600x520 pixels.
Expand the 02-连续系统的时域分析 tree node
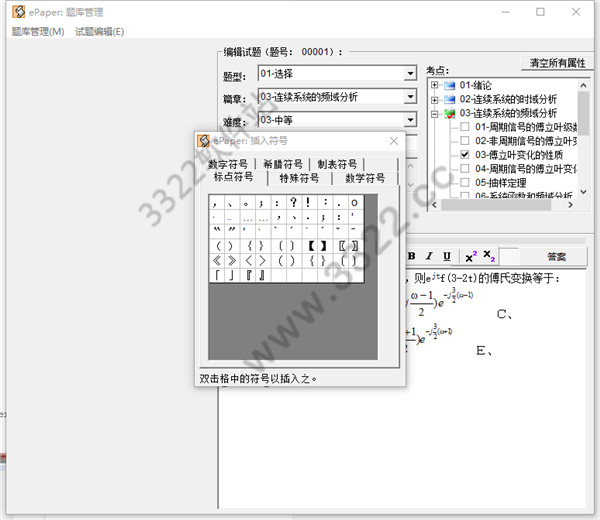[434, 99]
